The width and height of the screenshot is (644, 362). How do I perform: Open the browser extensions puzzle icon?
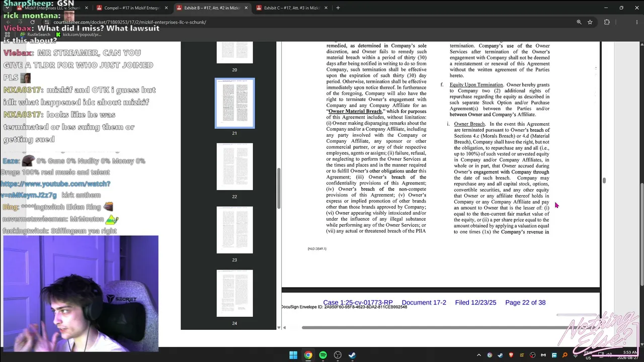tap(607, 22)
